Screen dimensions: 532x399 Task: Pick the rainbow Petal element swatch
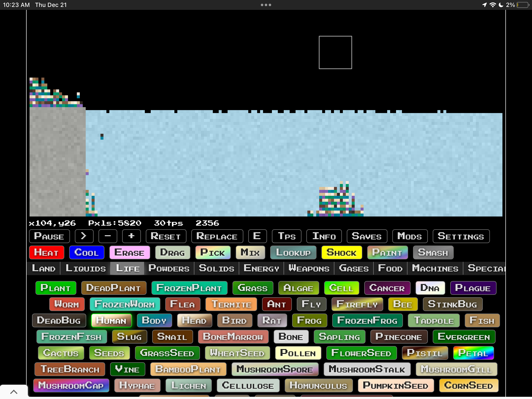[x=473, y=353]
